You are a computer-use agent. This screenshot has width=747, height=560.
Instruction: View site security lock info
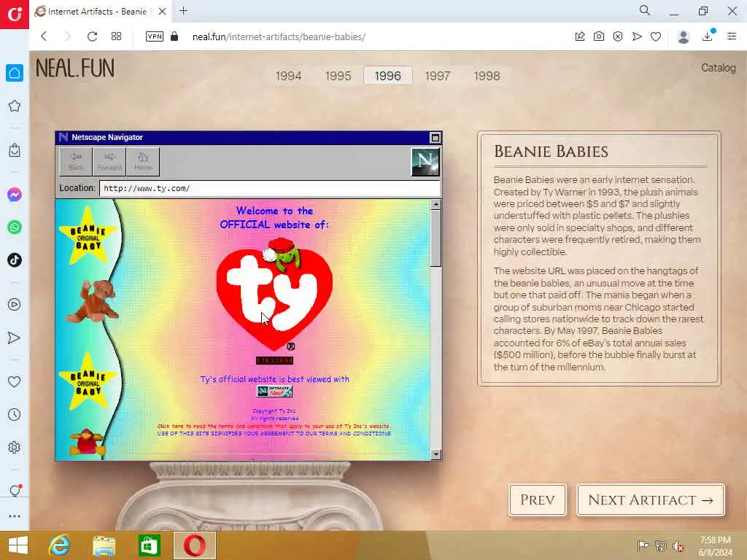(x=174, y=36)
